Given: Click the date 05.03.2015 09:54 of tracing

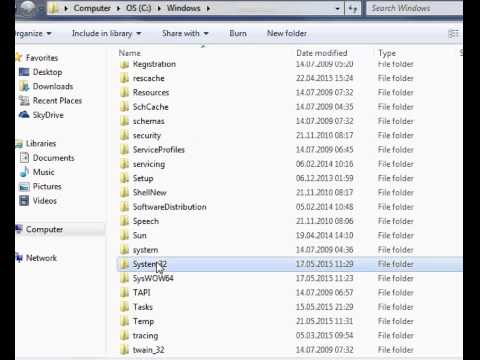Looking at the screenshot, I should (x=325, y=335).
